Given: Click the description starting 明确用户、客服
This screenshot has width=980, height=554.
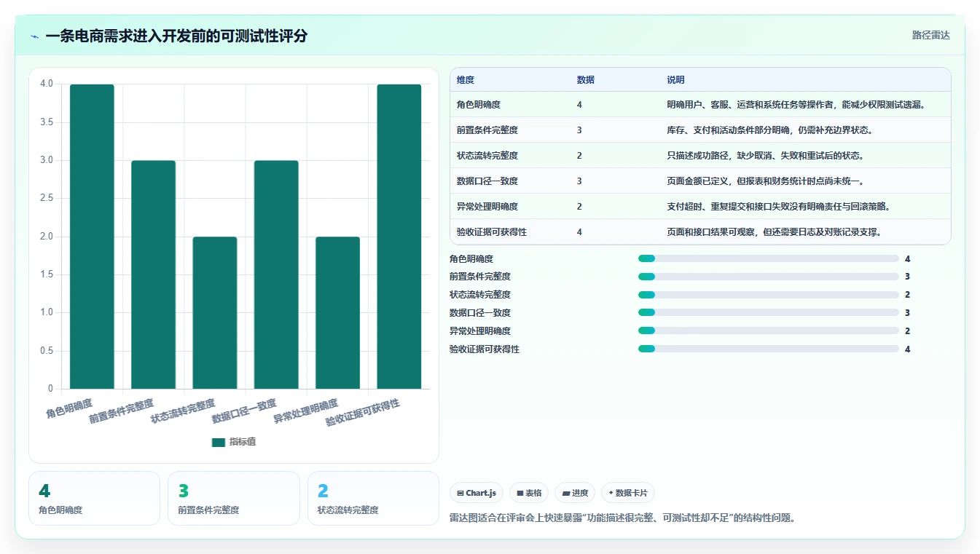Looking at the screenshot, I should (x=796, y=105).
